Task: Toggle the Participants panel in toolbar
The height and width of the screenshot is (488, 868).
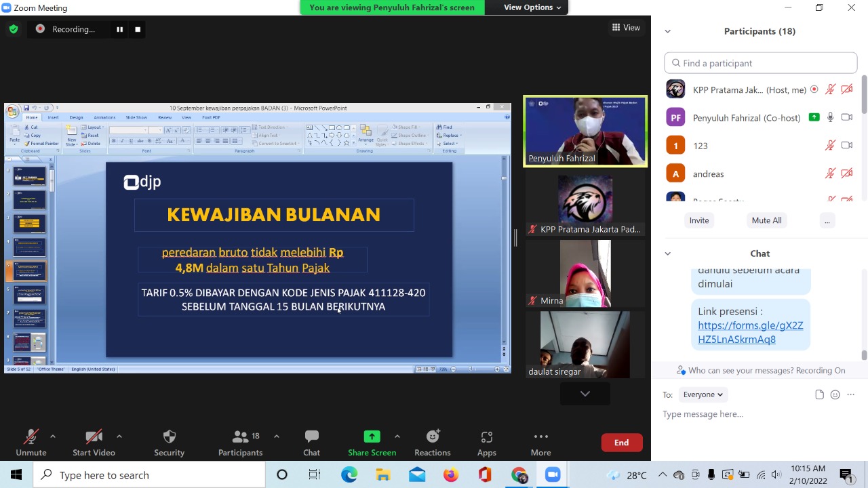Action: click(240, 443)
